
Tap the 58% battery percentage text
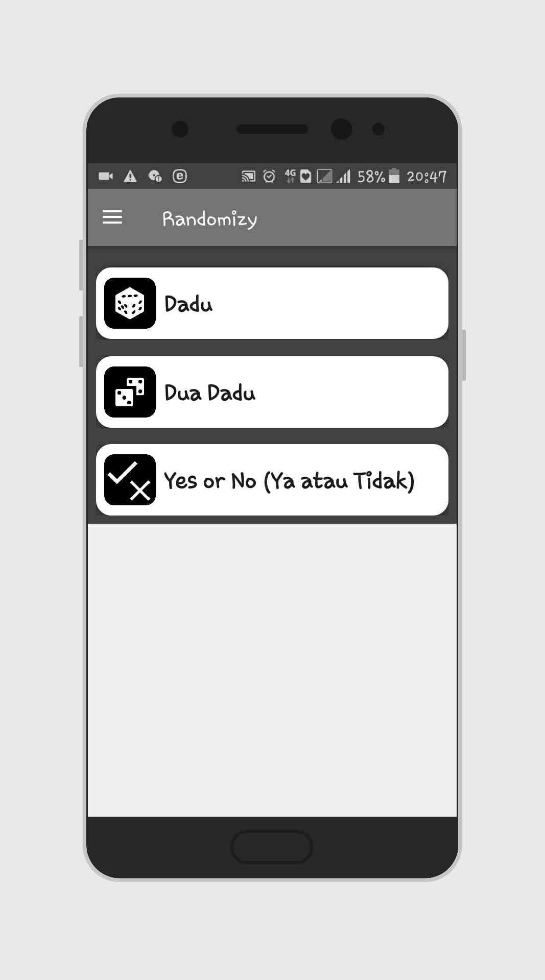(371, 177)
